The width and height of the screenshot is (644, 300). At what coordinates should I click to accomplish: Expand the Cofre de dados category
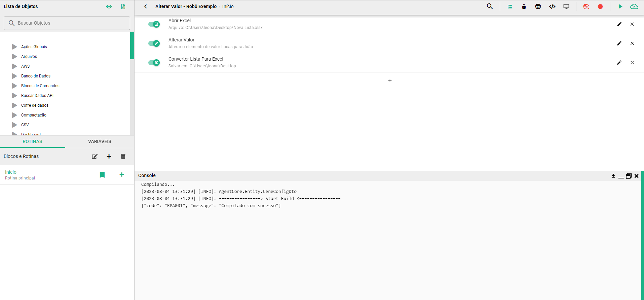14,105
